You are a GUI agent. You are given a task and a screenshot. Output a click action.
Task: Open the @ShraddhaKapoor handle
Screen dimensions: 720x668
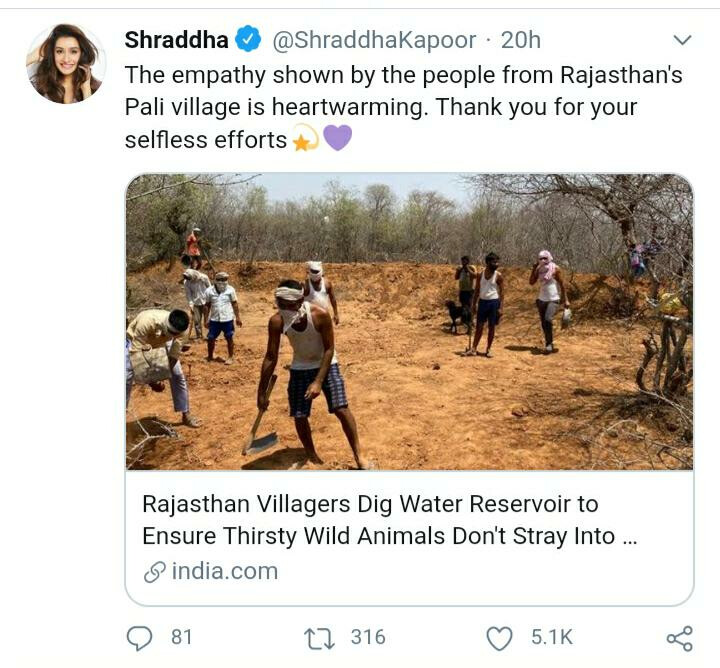point(374,40)
